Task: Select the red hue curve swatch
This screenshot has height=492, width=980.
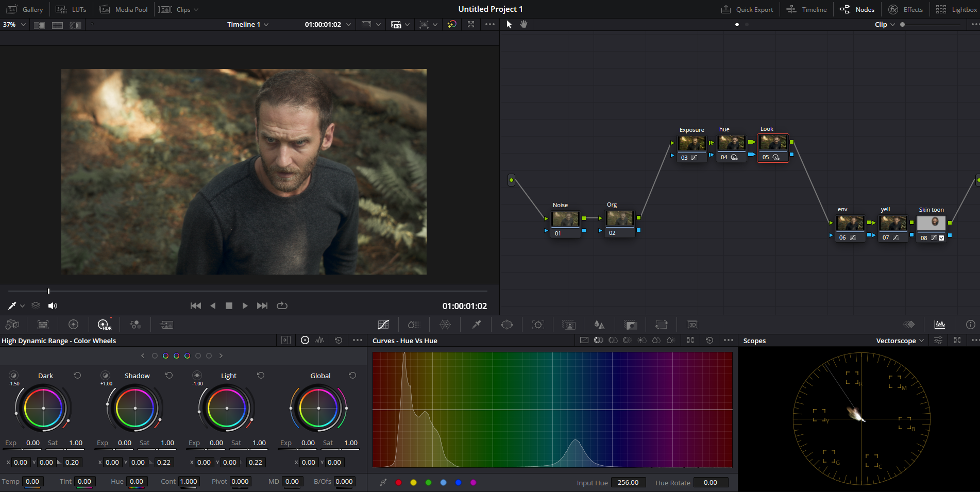Action: [398, 482]
